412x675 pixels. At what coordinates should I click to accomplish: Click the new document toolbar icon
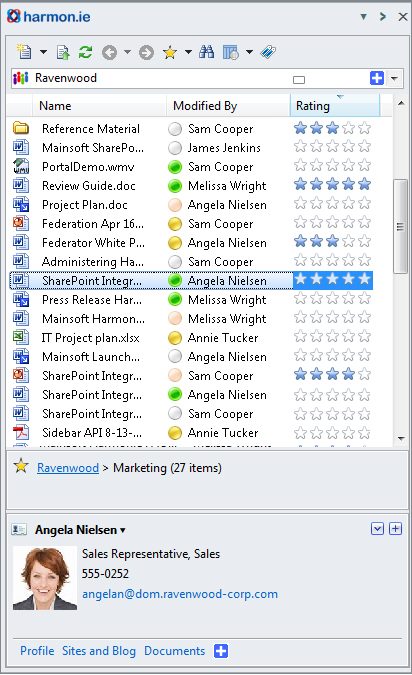tap(24, 52)
